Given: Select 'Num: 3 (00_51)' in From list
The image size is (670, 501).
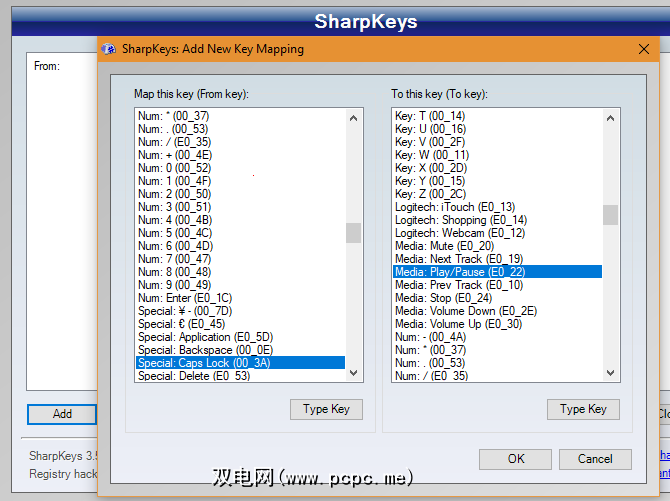Looking at the screenshot, I should click(240, 207).
